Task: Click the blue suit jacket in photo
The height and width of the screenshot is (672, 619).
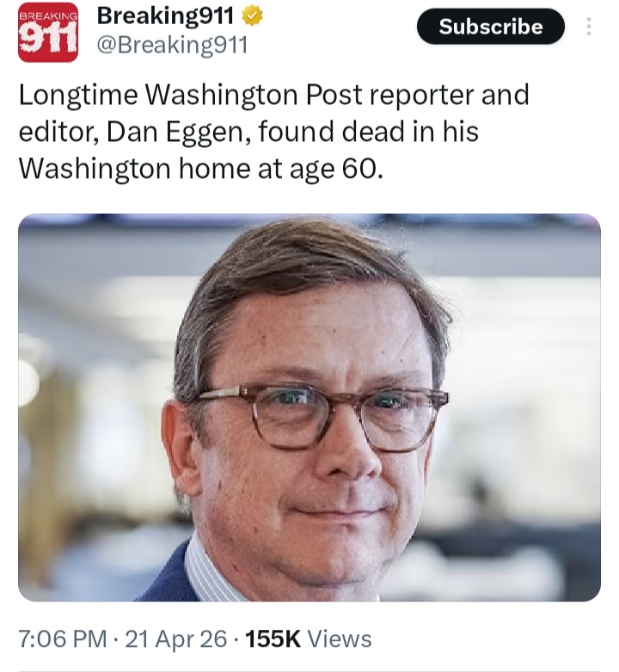Action: pos(169,578)
